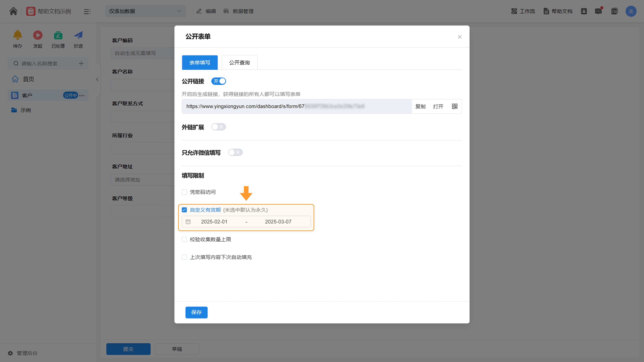This screenshot has width=644, height=362.
Task: Open the 已处理 processed icon
Action: coord(58,35)
